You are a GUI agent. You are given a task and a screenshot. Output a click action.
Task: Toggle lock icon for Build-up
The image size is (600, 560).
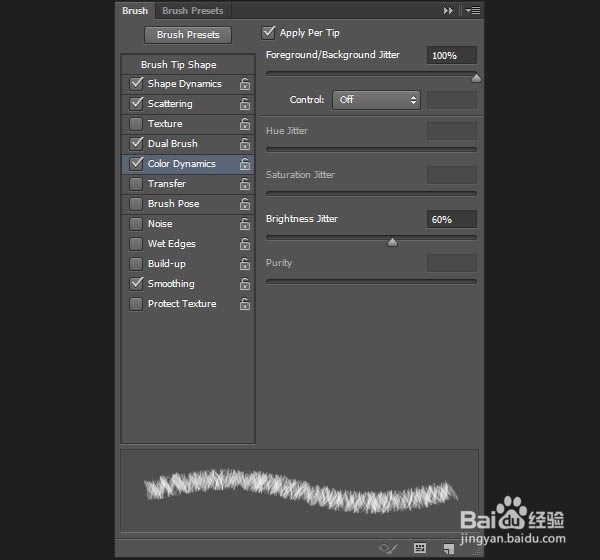(245, 264)
